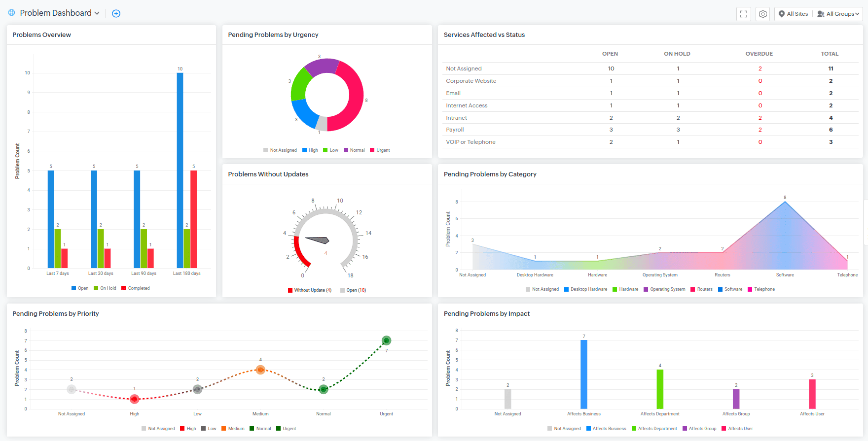868x441 pixels.
Task: Click the All Sites location pin icon
Action: (782, 14)
